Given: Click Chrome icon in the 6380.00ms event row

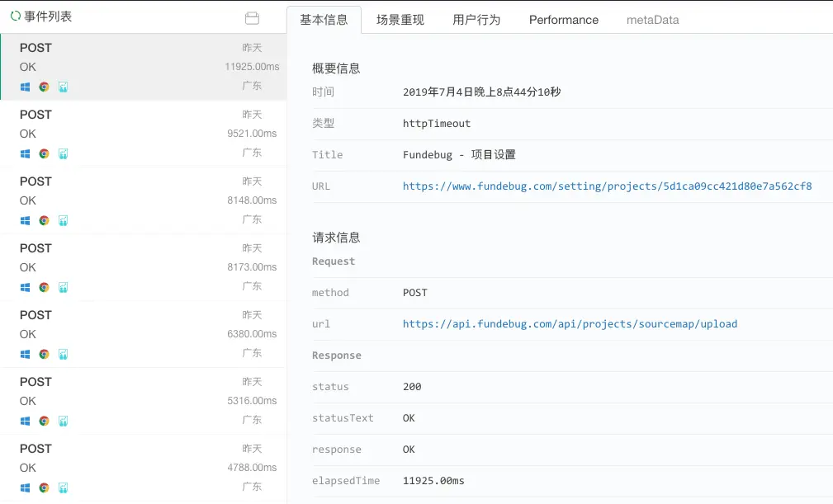Looking at the screenshot, I should point(44,355).
